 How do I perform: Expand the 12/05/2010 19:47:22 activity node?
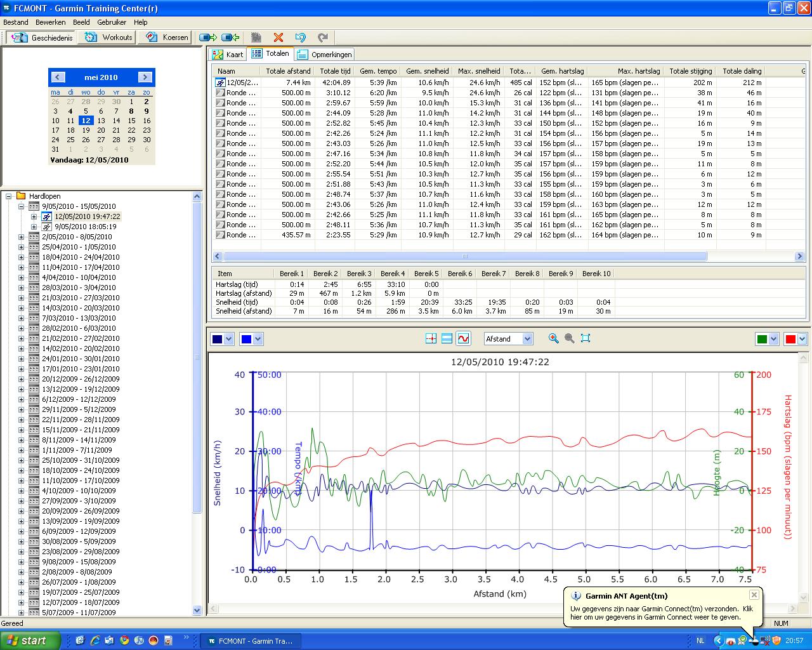(34, 216)
